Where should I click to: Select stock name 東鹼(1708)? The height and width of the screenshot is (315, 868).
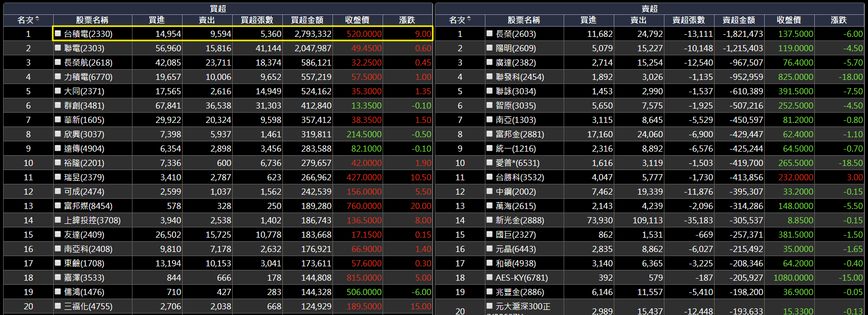click(x=84, y=263)
